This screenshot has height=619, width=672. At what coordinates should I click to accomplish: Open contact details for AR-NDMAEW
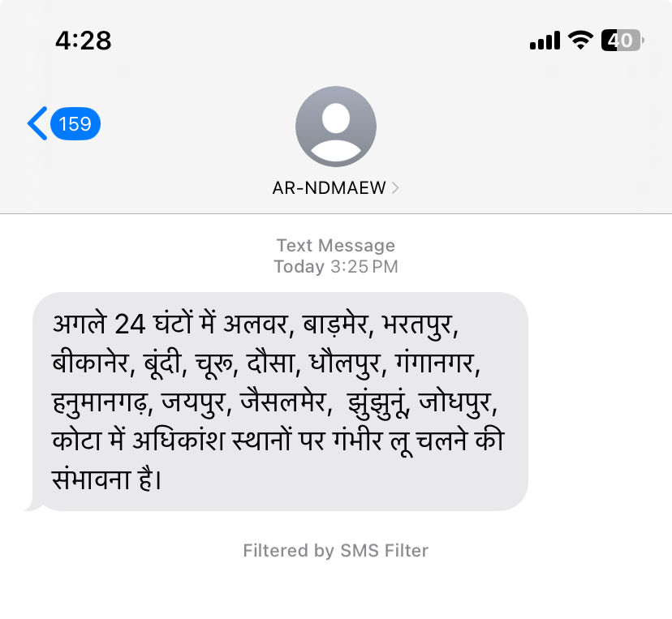(x=330, y=187)
